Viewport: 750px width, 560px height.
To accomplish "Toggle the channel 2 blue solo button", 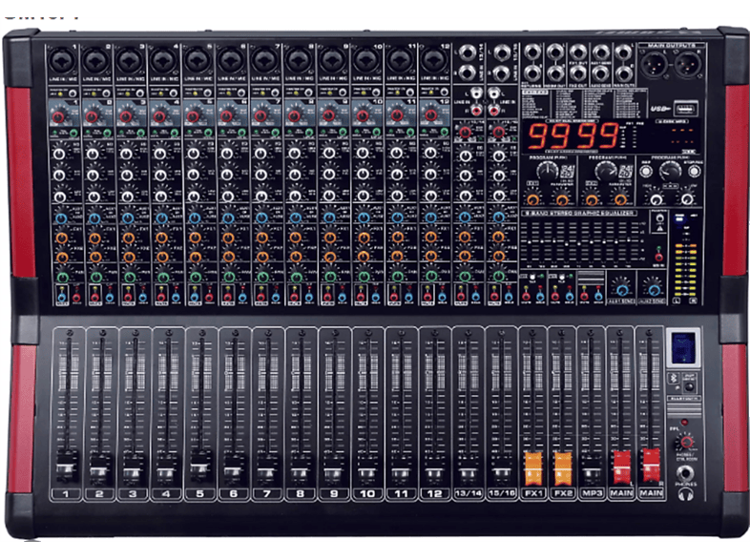I will (x=110, y=298).
